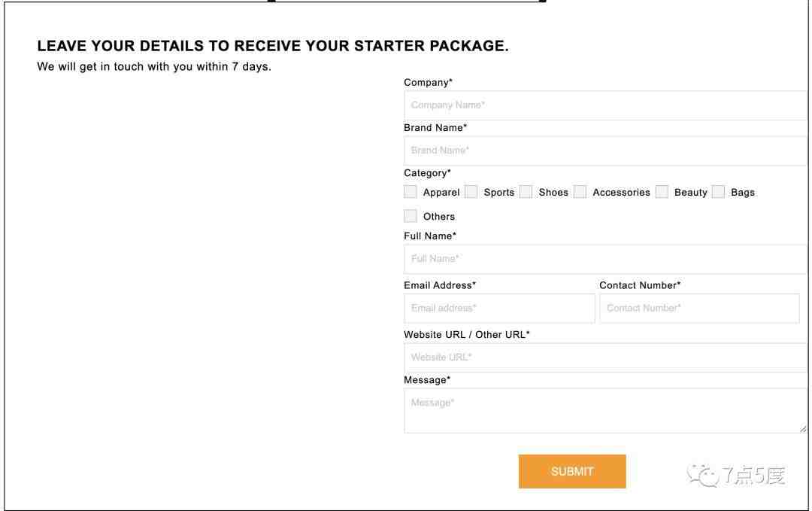Click the Company Name input field
Screen dimensions: 812x511
[605, 105]
